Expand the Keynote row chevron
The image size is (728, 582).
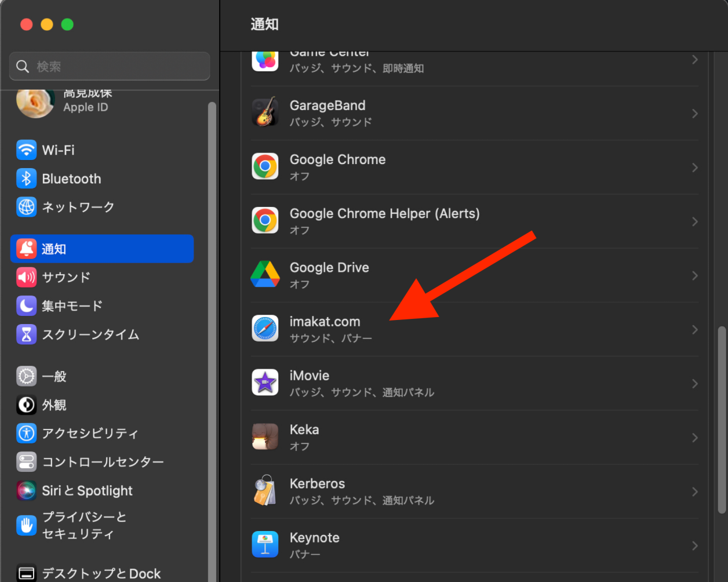(694, 545)
